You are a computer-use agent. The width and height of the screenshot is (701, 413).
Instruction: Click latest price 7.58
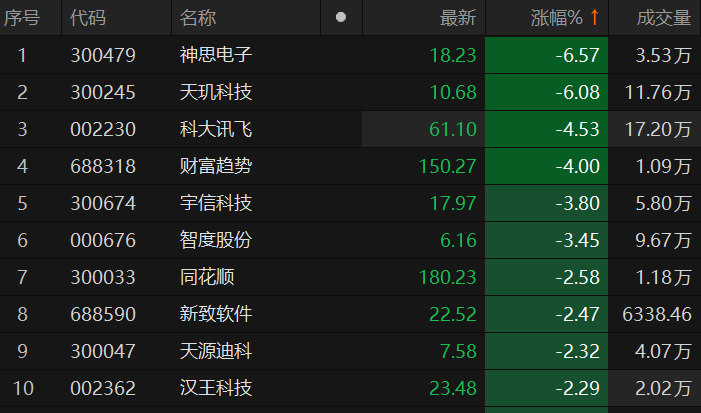tap(458, 351)
